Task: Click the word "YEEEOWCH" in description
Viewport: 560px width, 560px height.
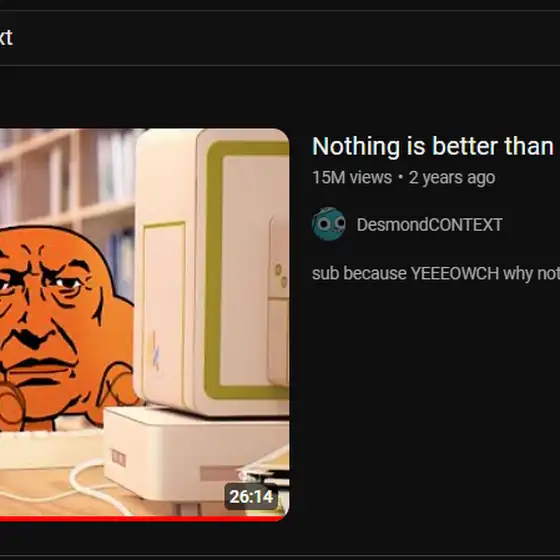Action: coord(455,274)
